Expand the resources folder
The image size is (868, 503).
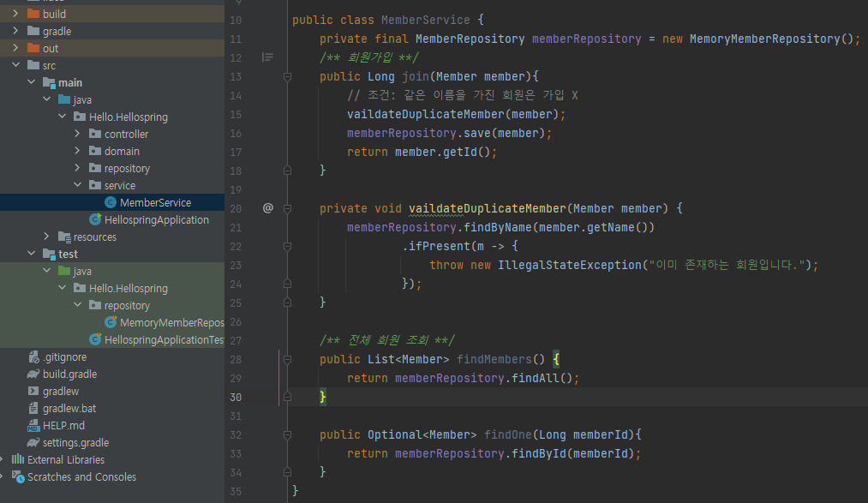(x=46, y=237)
